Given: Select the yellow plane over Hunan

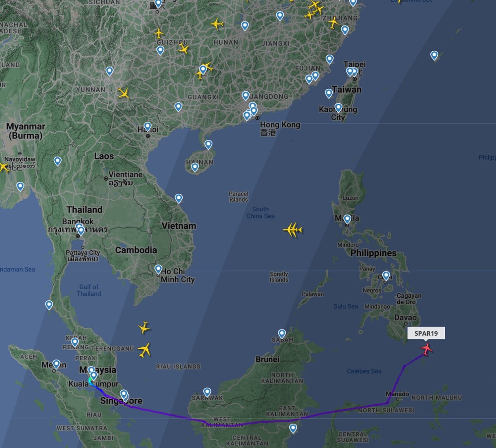Looking at the screenshot, I should coord(217,24).
